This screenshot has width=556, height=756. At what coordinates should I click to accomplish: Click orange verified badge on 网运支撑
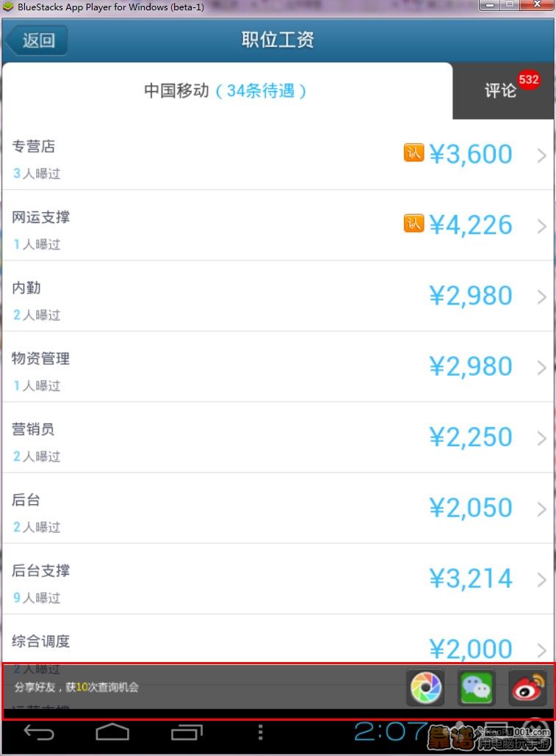click(x=414, y=223)
